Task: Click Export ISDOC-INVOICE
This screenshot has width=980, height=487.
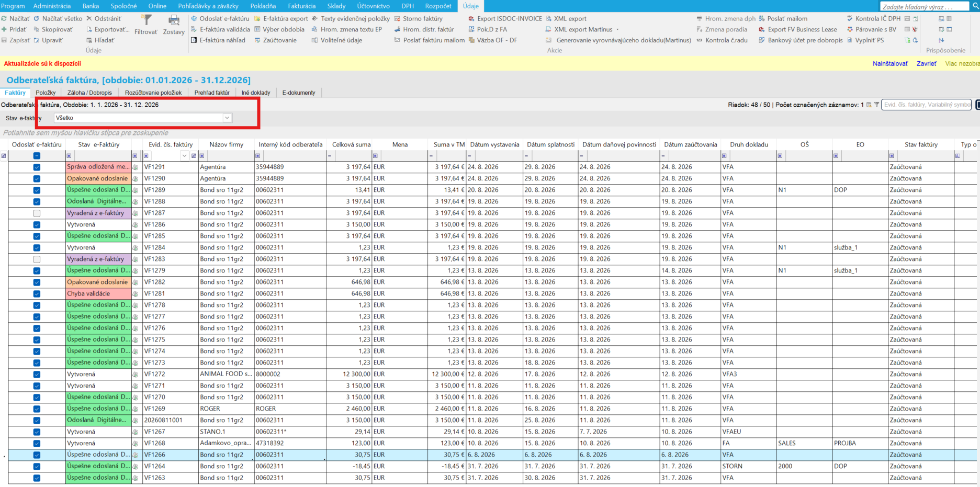Action: point(505,18)
